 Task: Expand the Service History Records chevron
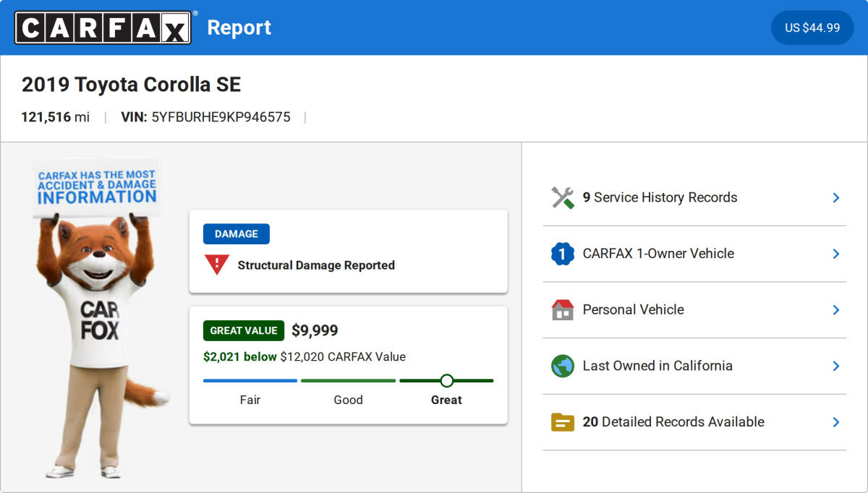[835, 197]
